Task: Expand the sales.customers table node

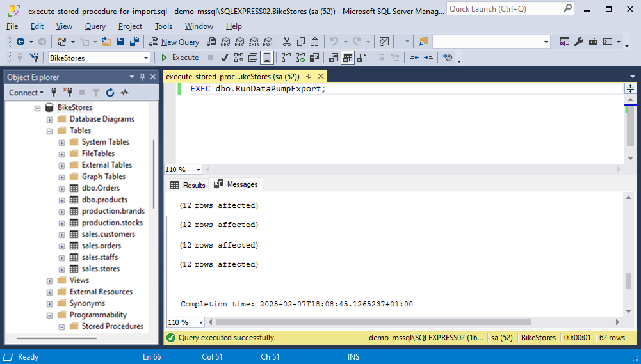Action: 61,235
